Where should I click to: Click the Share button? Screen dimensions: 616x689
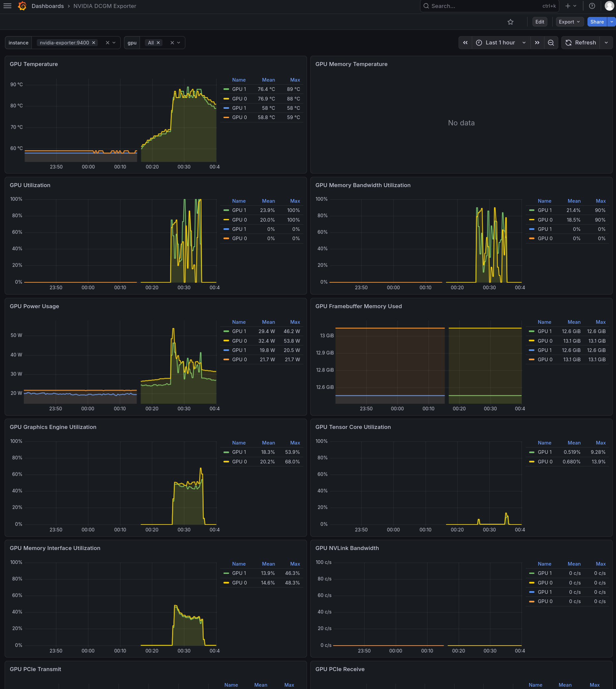click(597, 22)
